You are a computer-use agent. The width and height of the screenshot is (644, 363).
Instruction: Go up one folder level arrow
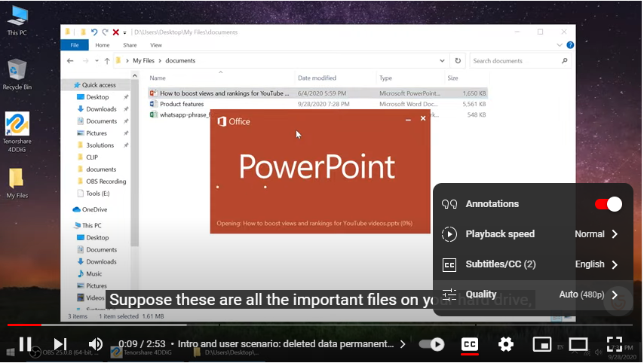coord(107,61)
